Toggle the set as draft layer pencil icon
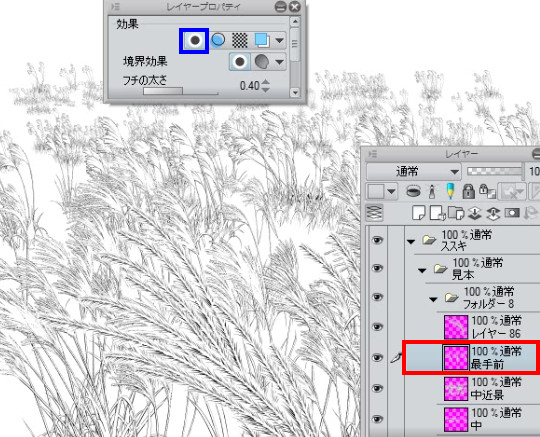540x437 pixels. 450,191
